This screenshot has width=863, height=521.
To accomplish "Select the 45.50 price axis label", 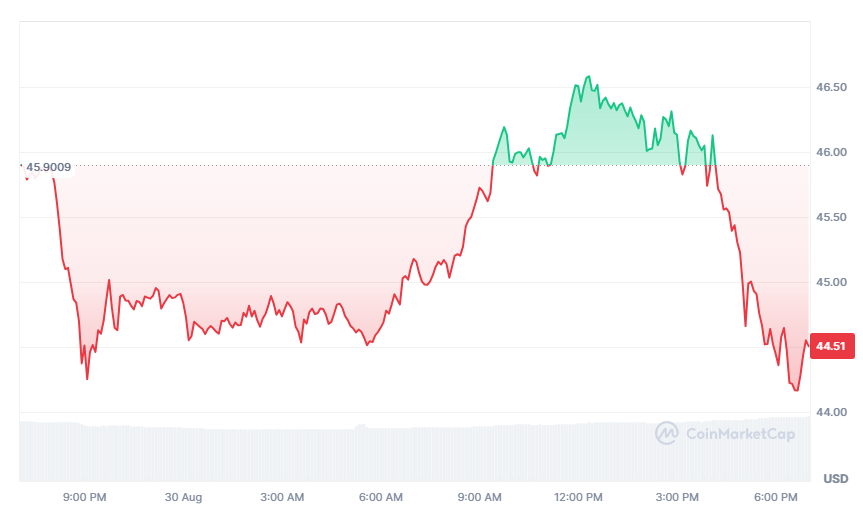I will pos(832,218).
